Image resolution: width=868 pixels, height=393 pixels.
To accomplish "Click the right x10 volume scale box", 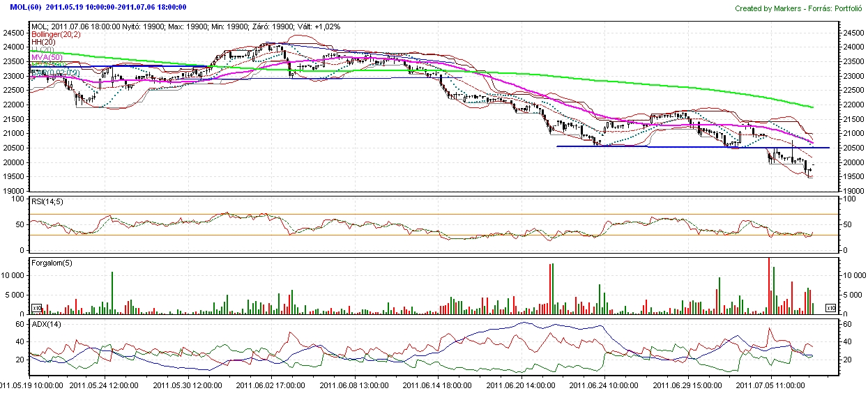I will coord(830,307).
